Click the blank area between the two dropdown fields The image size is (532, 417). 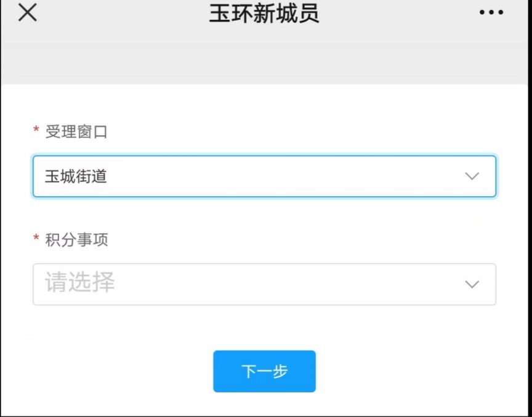(264, 214)
